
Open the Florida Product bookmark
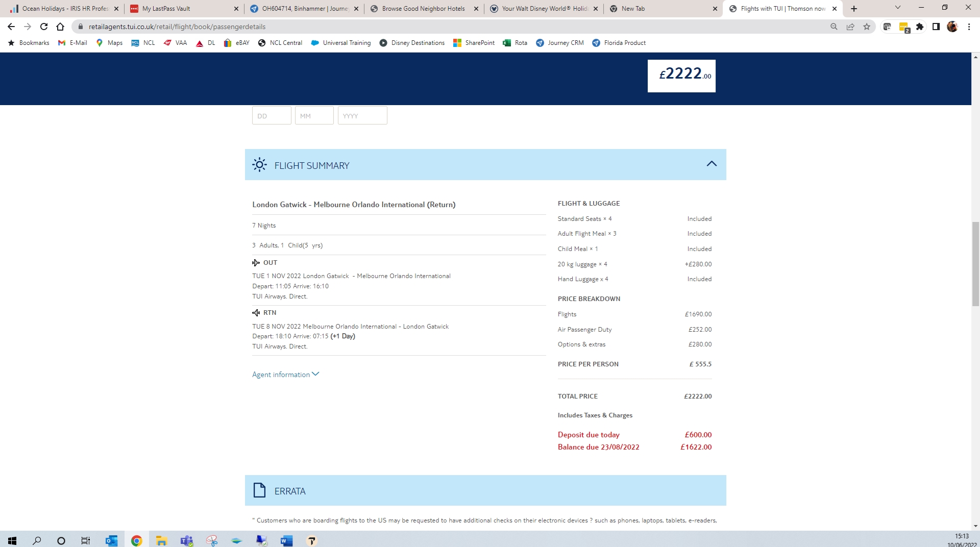(x=619, y=43)
